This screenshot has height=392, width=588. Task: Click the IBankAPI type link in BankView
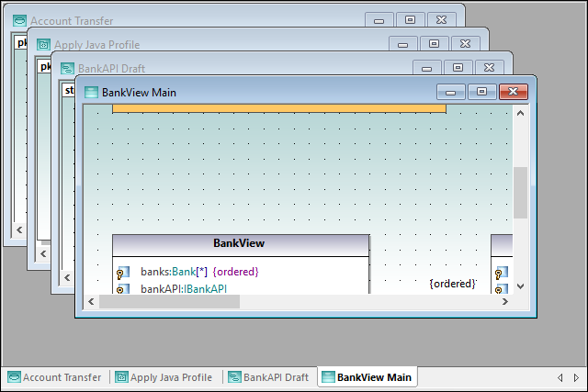(x=206, y=289)
